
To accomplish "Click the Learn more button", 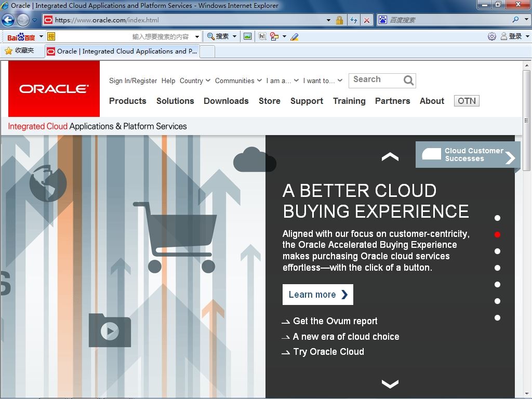I will click(317, 295).
